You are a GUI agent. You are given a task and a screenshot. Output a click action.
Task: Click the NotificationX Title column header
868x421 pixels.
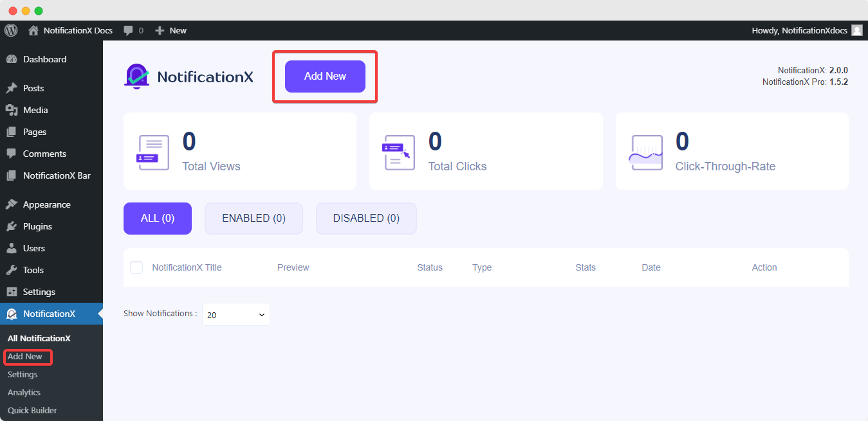point(187,267)
